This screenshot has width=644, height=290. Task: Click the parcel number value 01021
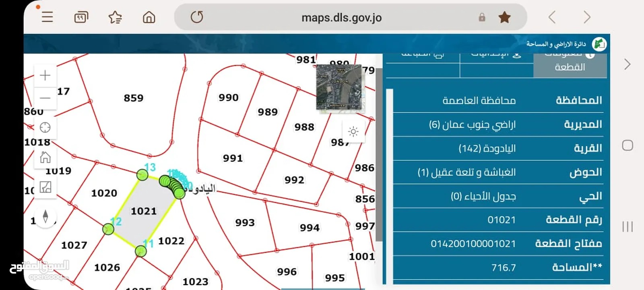502,220
